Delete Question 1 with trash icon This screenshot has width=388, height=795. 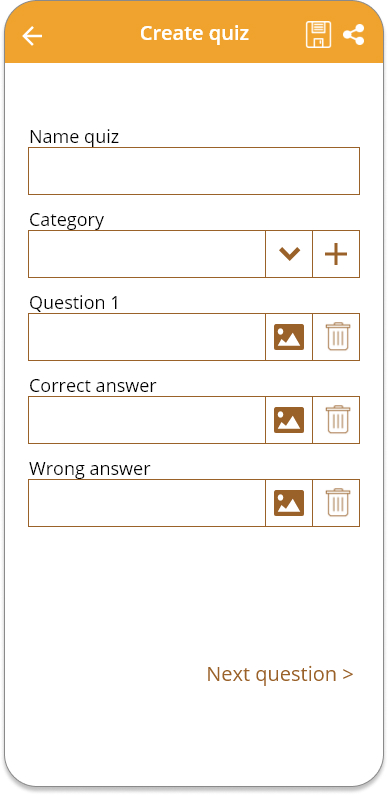point(336,337)
